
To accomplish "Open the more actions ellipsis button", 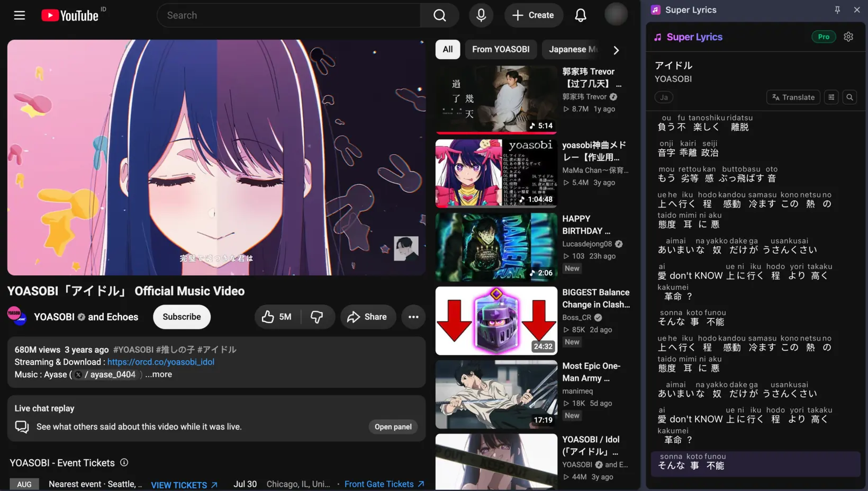I will [413, 317].
